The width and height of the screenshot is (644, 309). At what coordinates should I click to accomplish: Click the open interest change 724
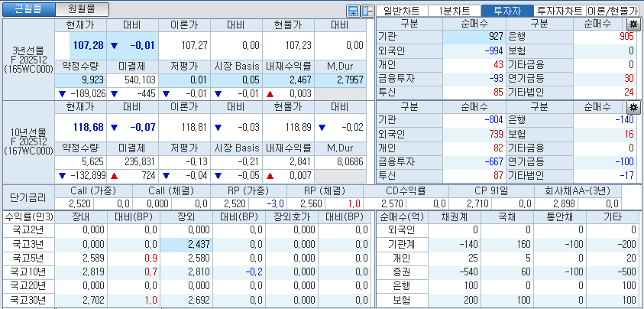(148, 176)
